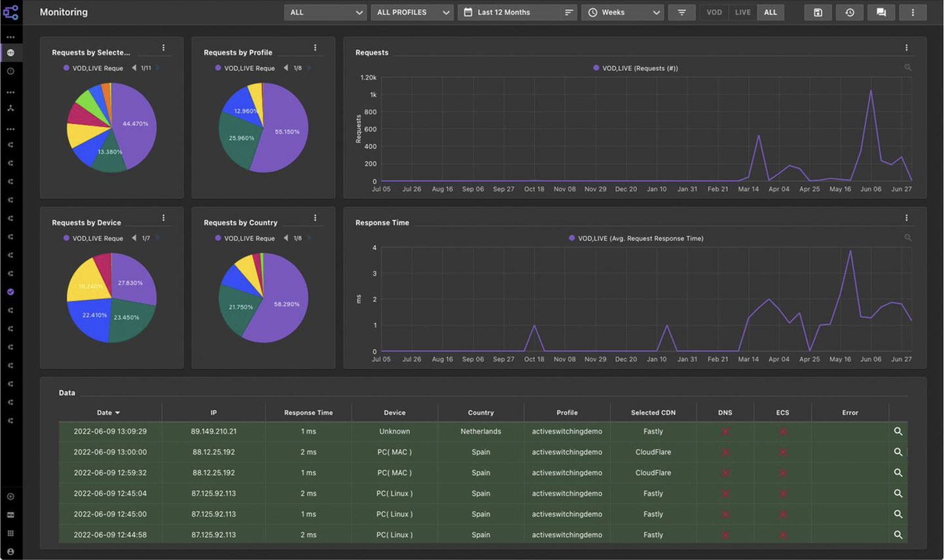Sort table by Selected CDN column header

coord(653,413)
